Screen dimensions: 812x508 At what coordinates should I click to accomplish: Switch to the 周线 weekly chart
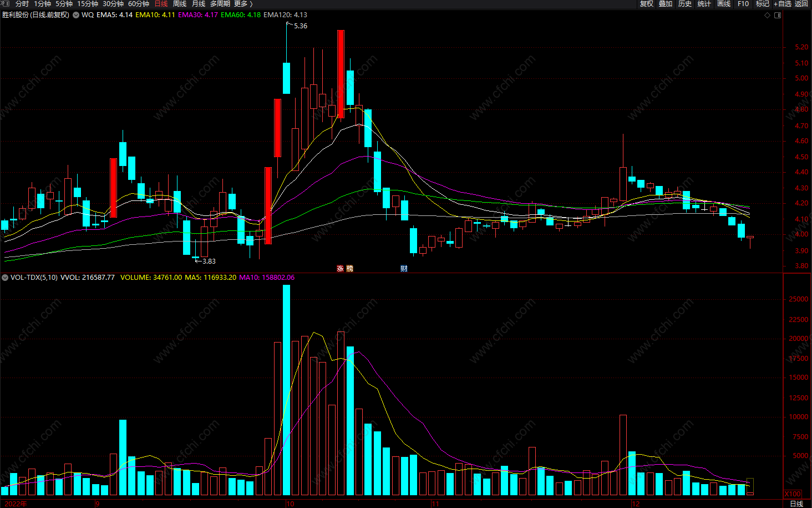click(180, 4)
